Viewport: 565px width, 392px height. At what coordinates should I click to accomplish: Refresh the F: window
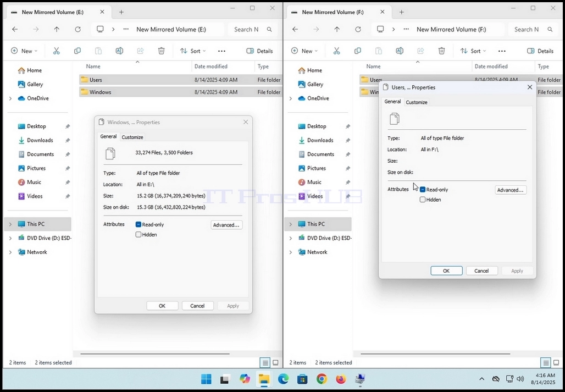(x=358, y=29)
